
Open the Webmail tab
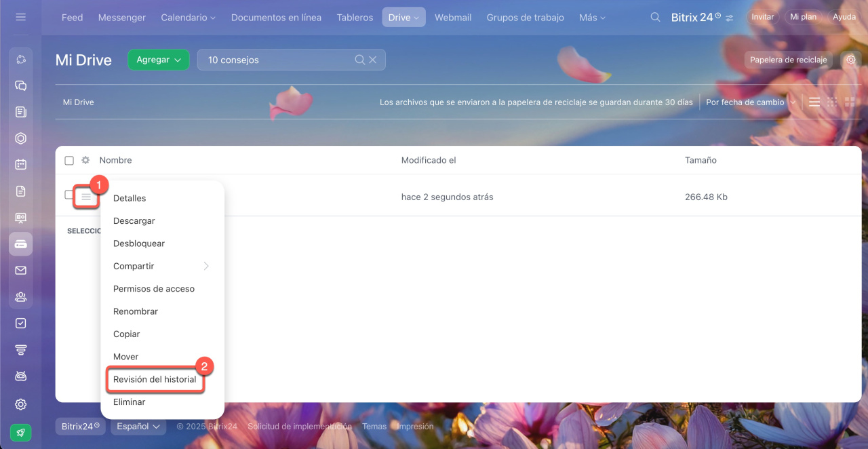[453, 18]
